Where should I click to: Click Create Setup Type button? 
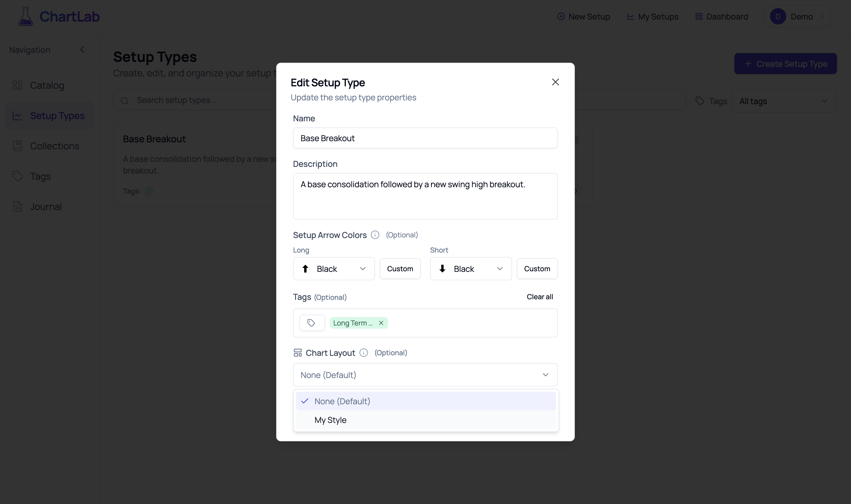pos(785,64)
